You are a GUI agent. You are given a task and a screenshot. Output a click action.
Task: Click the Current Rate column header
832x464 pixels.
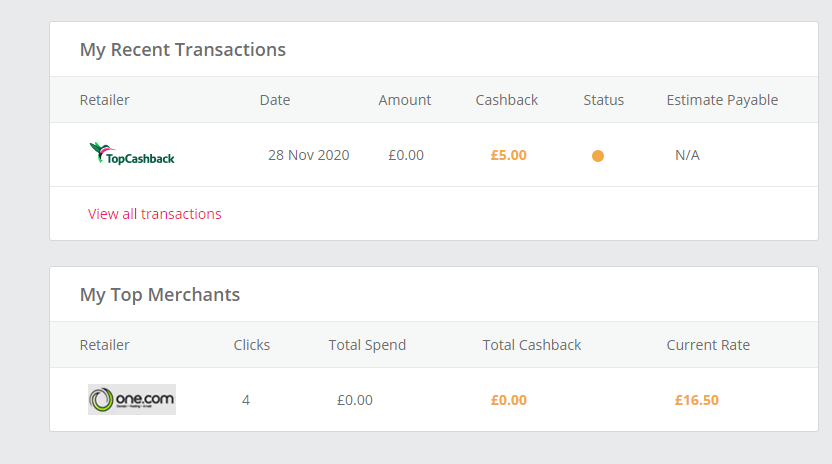tap(708, 345)
